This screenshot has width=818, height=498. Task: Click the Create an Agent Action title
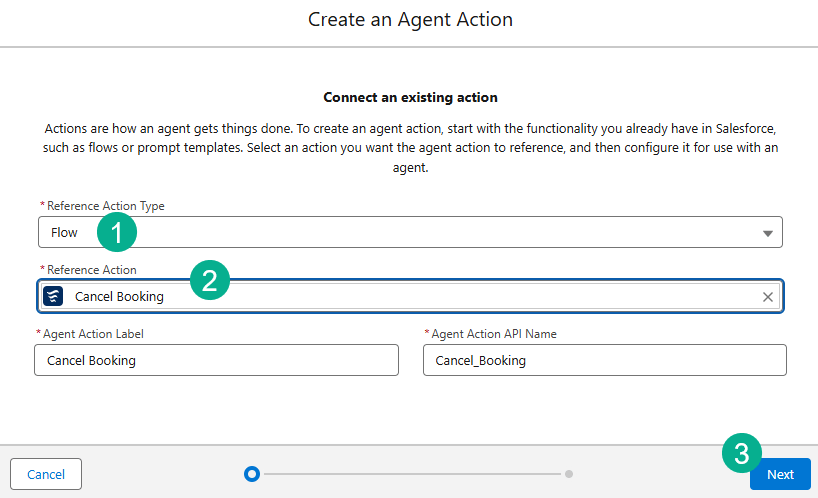[x=410, y=20]
